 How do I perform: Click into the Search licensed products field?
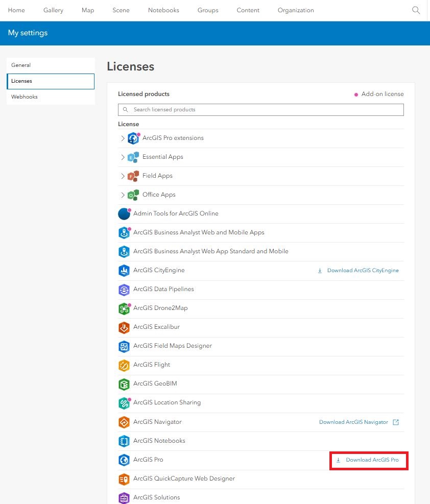click(260, 110)
